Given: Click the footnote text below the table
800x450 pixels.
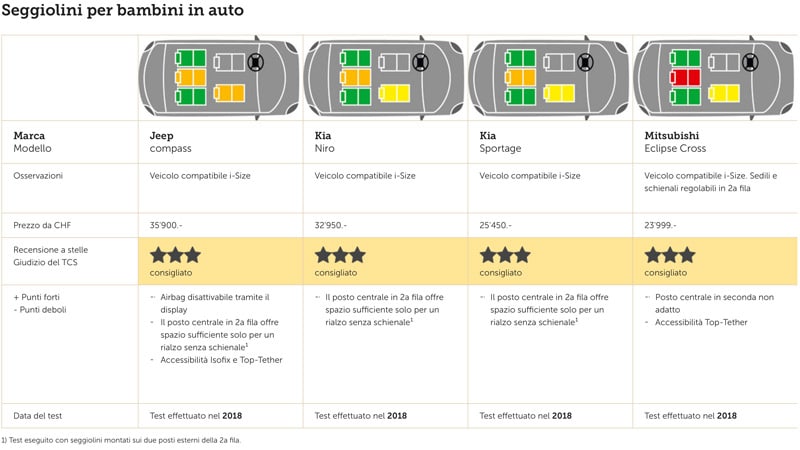Looking at the screenshot, I should (x=121, y=440).
